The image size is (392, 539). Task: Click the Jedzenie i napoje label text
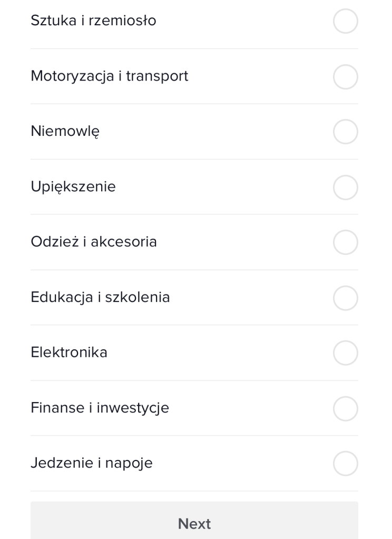(91, 464)
